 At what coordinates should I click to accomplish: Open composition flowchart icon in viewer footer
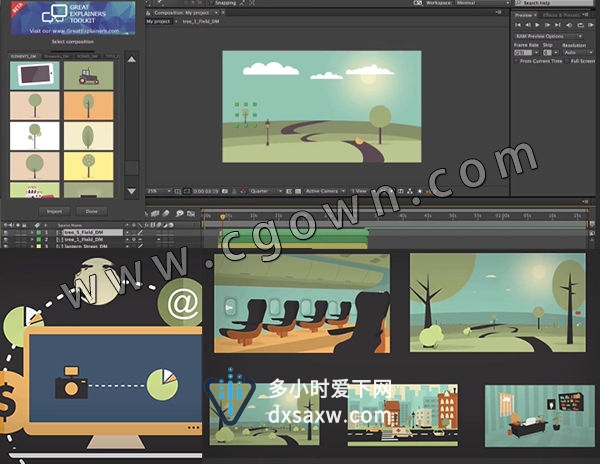[410, 191]
